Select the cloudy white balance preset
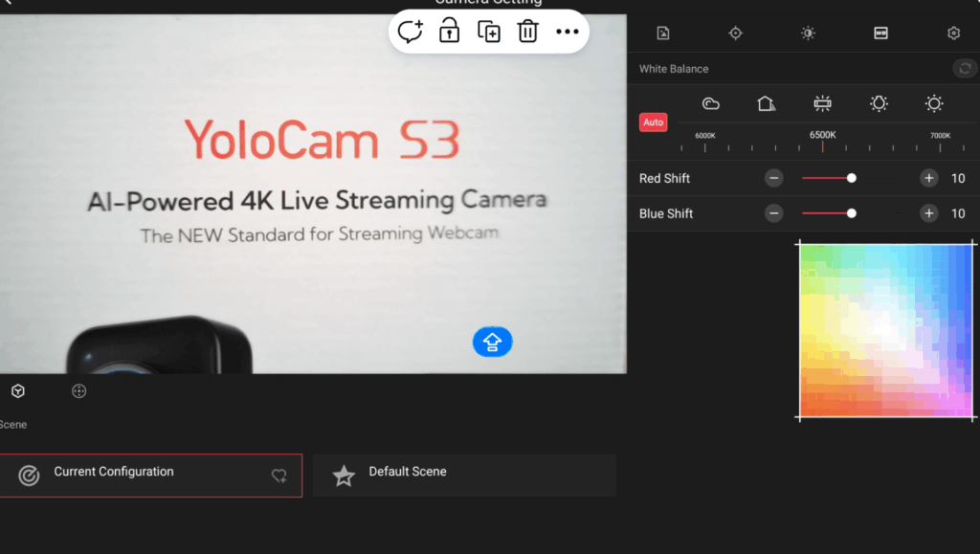980x554 pixels. click(x=711, y=103)
